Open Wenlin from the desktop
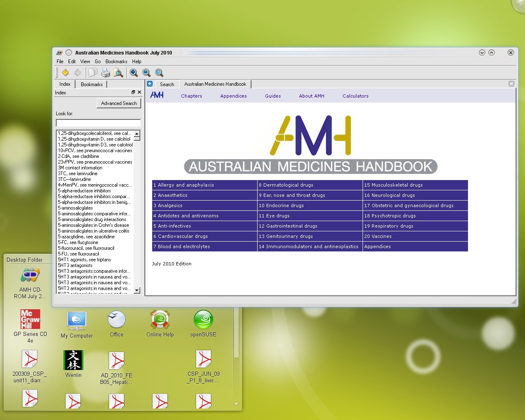525x420 pixels. point(73,360)
